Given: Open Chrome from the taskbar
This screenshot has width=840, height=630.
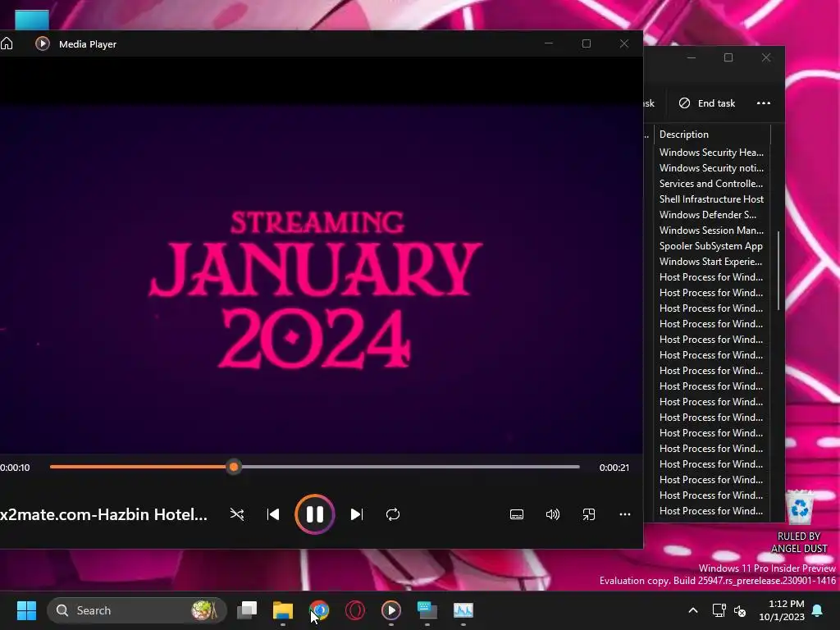Looking at the screenshot, I should (319, 610).
